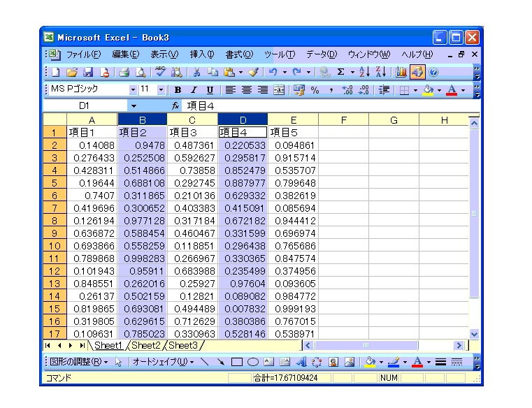Open Print Preview with the magnifier page icon

tap(141, 72)
